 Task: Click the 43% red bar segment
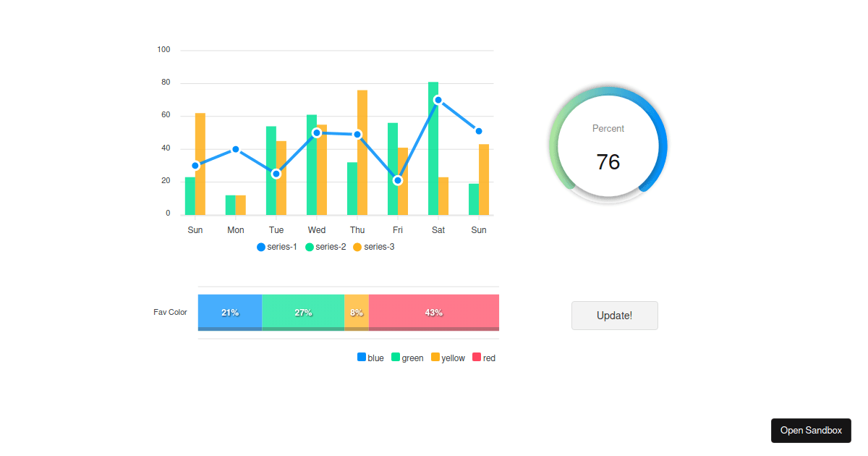pos(434,313)
